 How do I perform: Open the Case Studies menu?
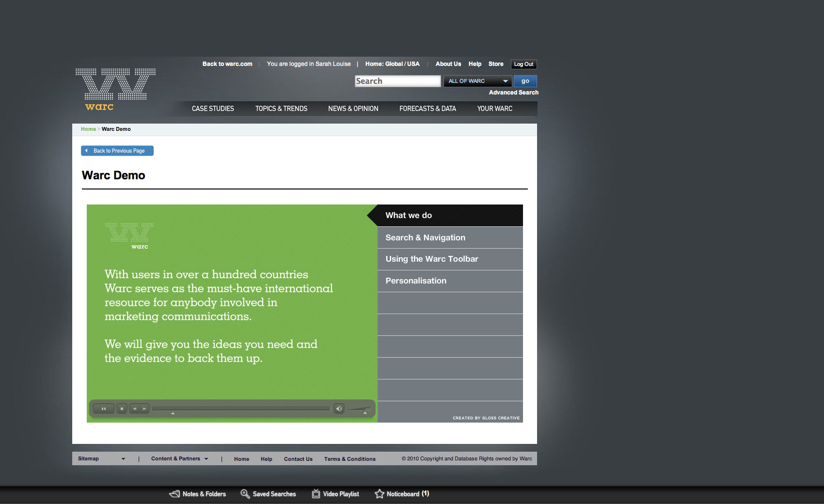[x=213, y=109]
